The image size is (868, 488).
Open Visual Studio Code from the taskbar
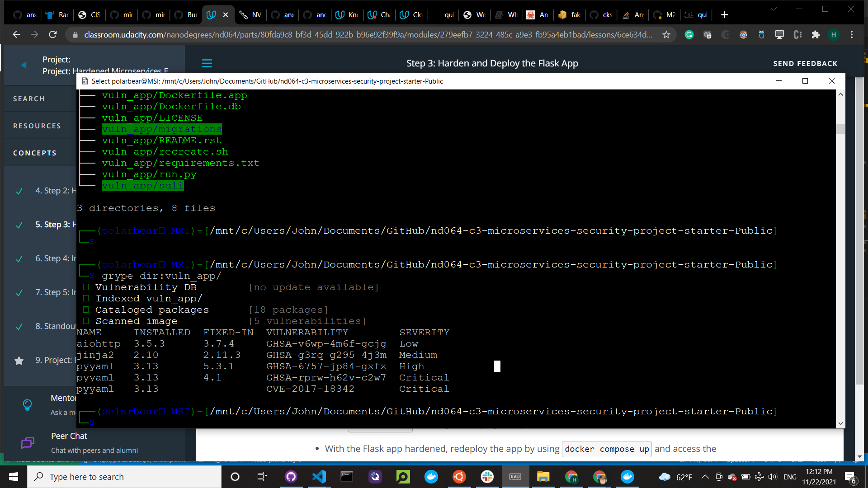tap(319, 477)
